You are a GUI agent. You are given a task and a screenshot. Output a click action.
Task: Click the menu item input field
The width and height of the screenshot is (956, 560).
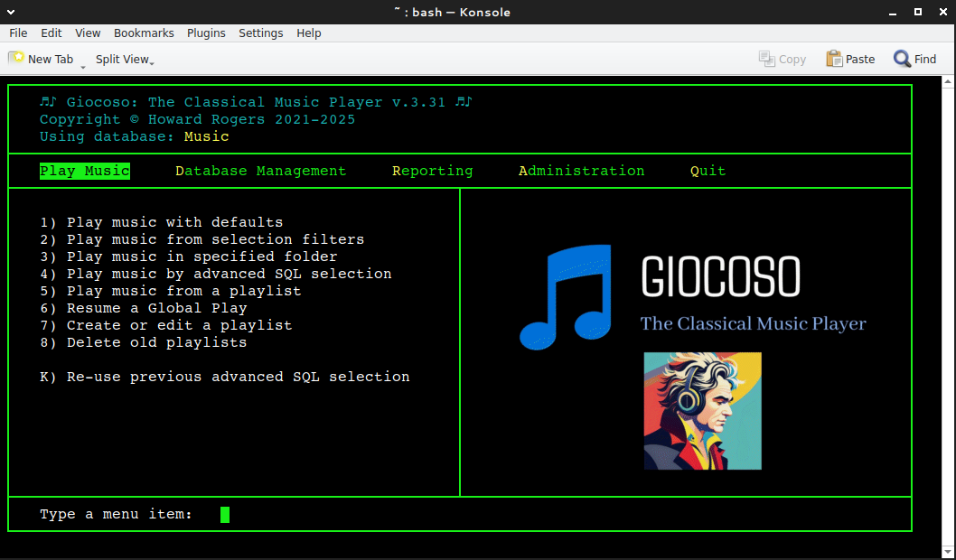coord(223,514)
